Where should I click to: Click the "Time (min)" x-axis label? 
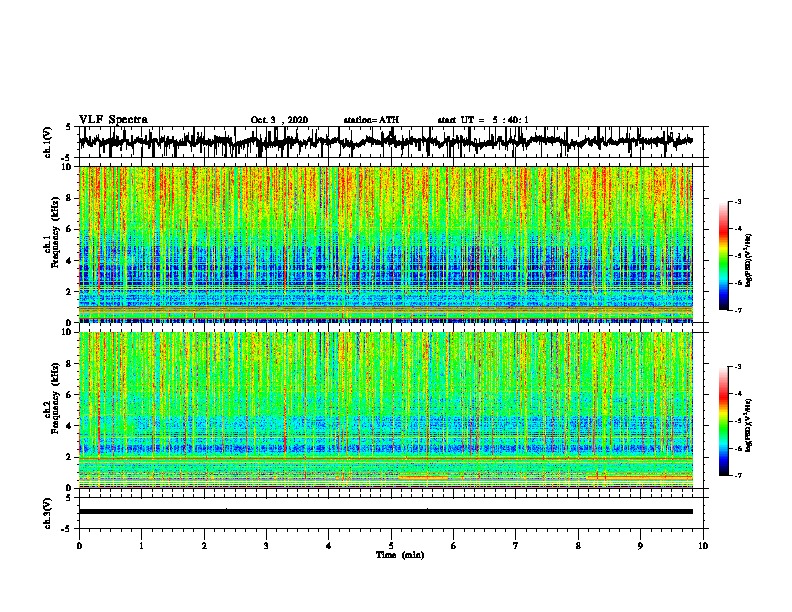point(400,555)
